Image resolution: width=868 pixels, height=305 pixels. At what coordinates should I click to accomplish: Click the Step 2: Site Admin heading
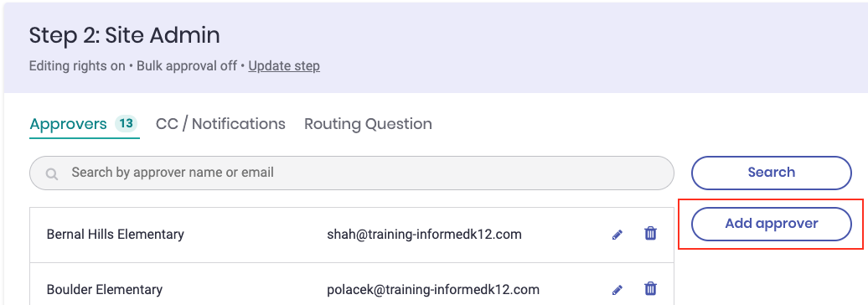pos(125,35)
